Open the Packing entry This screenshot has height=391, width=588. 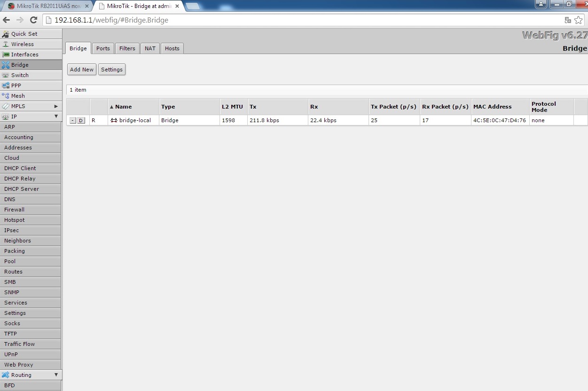(31, 251)
